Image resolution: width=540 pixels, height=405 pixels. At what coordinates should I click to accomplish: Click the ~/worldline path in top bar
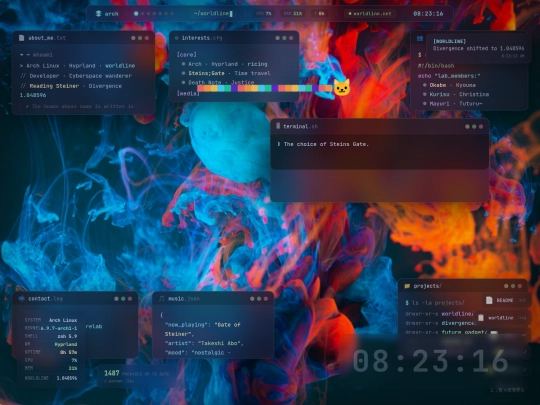click(213, 13)
